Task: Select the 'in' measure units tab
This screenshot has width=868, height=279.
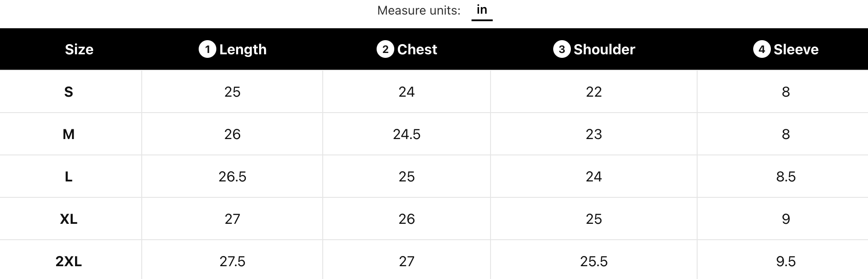Action: click(482, 10)
